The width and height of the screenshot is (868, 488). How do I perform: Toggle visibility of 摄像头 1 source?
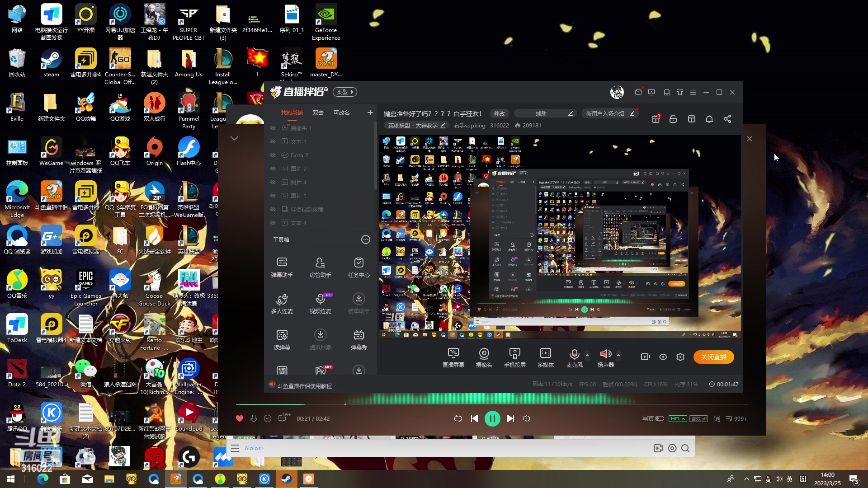[x=273, y=128]
